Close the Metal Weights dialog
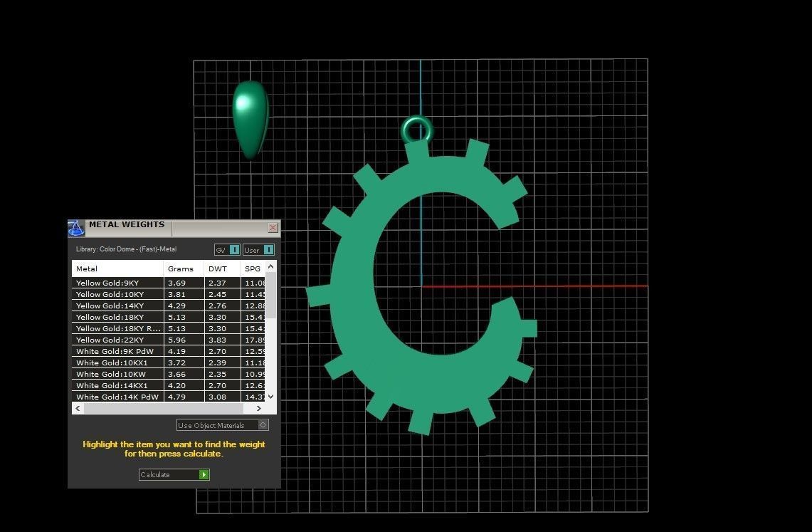The image size is (812, 532). (x=273, y=227)
